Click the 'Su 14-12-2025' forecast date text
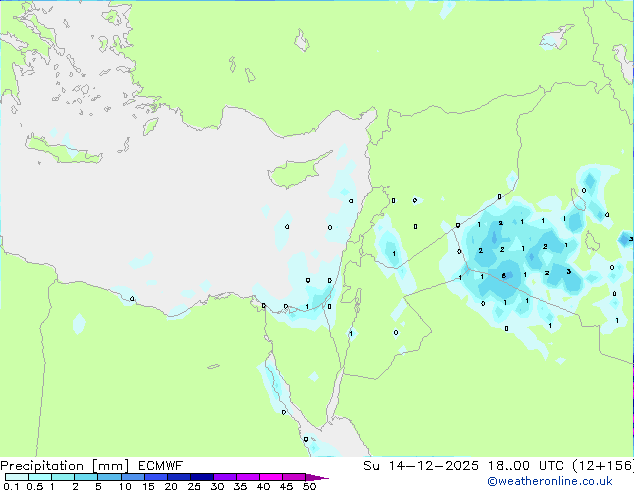The height and width of the screenshot is (490, 634). (421, 466)
